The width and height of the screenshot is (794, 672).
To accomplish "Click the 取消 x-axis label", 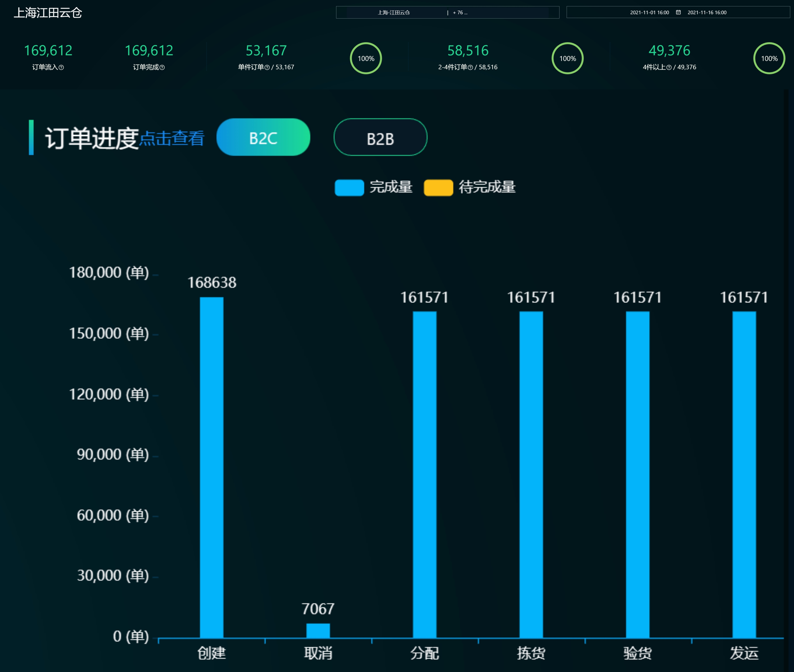I will (318, 653).
